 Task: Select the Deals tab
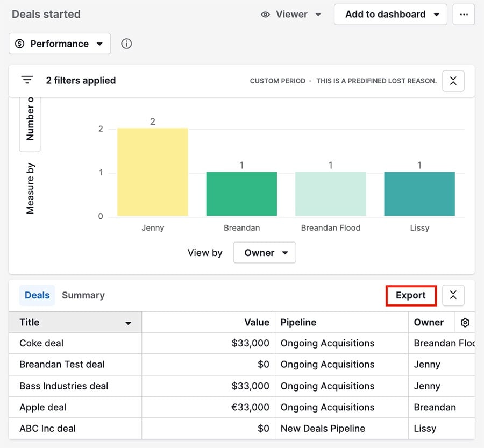tap(37, 295)
